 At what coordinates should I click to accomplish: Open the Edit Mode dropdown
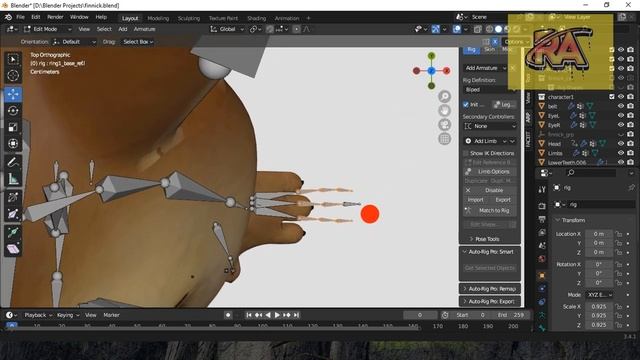pyautogui.click(x=47, y=29)
